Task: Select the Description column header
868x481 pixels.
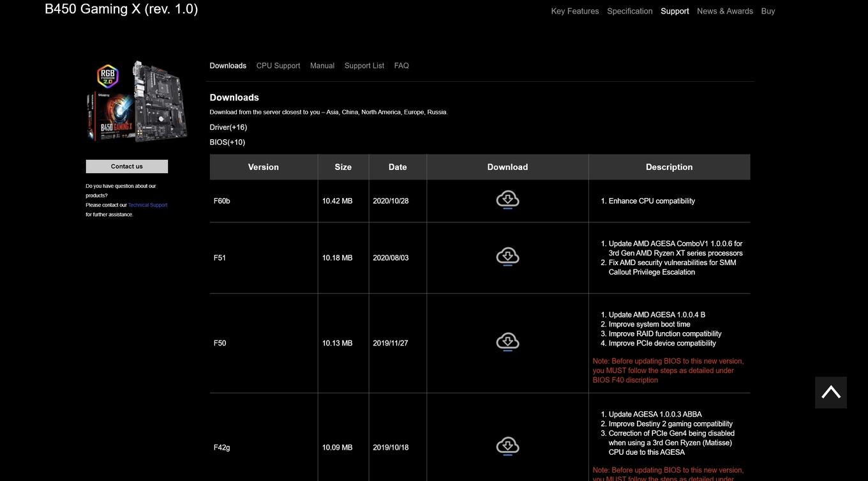Action: pyautogui.click(x=670, y=167)
